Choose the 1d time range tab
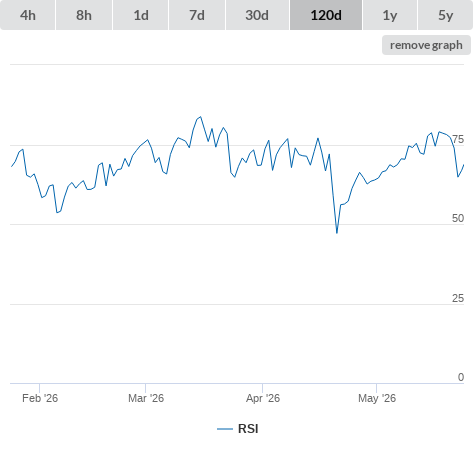The height and width of the screenshot is (455, 474). [141, 15]
